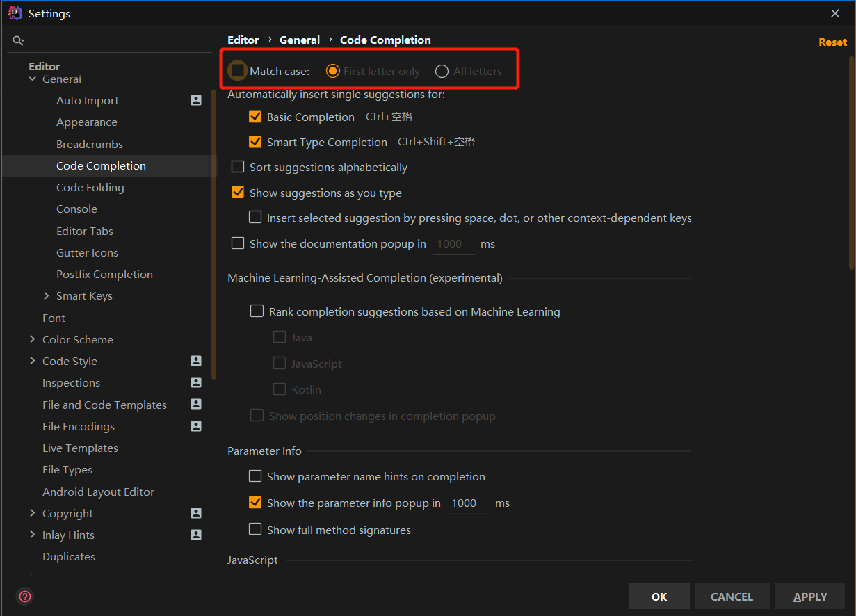Click the OK button
This screenshot has height=616, width=856.
tap(659, 597)
